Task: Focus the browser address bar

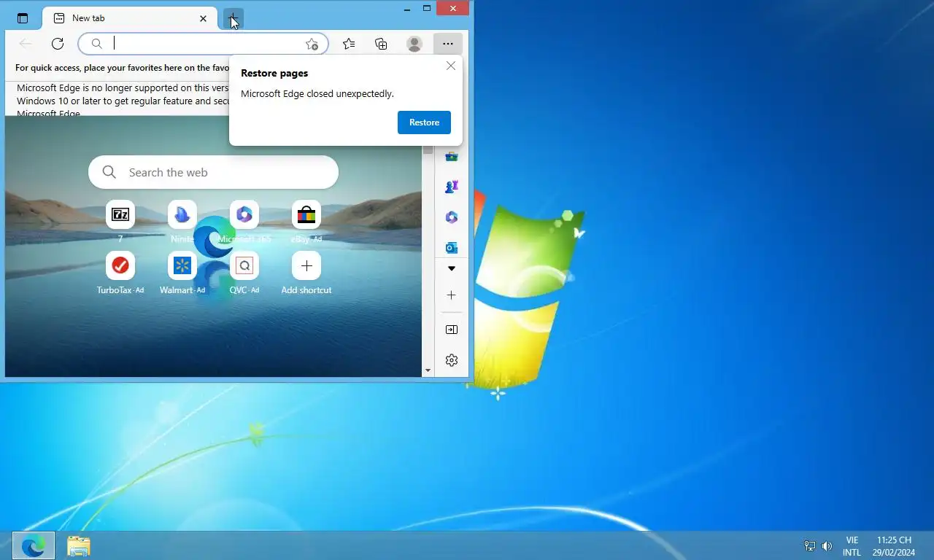Action: [203, 44]
